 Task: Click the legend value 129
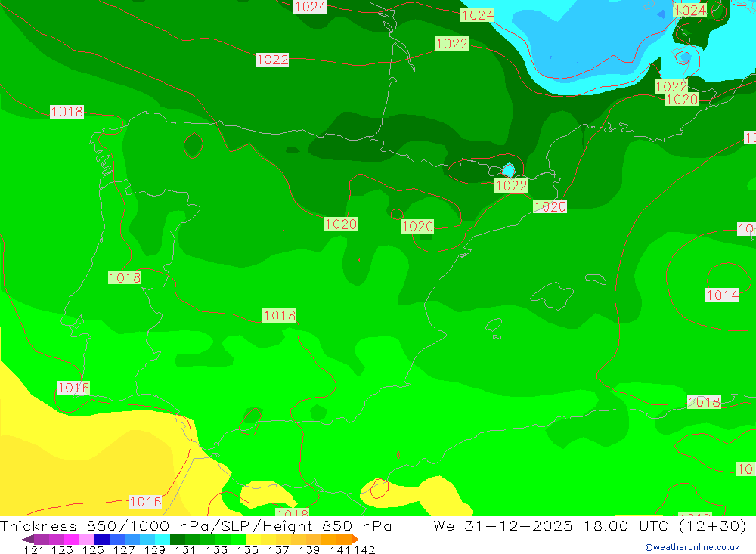(x=155, y=549)
